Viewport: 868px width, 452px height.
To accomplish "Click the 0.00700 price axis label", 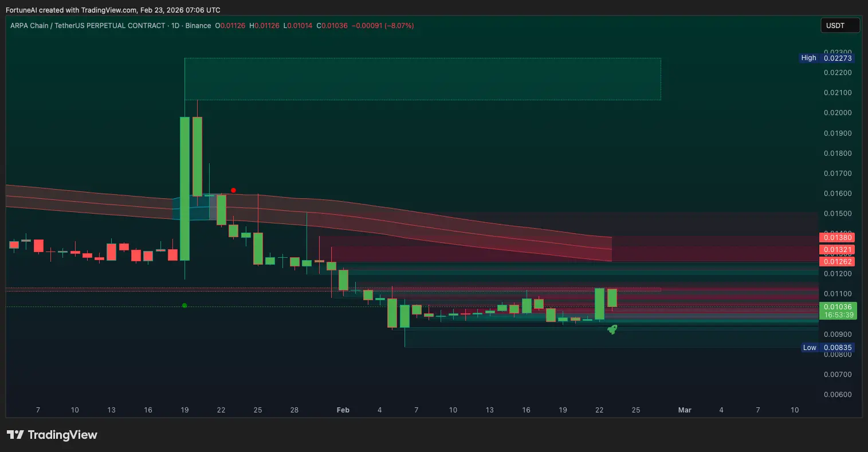I will click(x=838, y=375).
